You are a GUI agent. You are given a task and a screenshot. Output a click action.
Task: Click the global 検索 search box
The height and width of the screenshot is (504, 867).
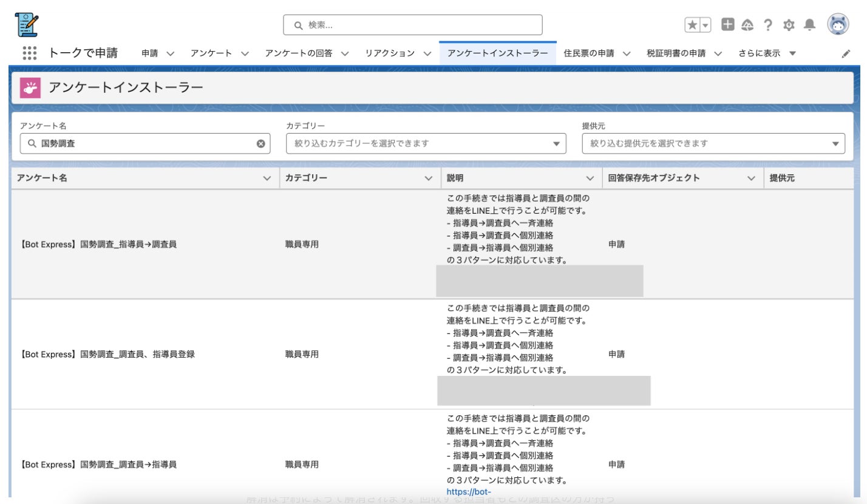click(x=413, y=25)
